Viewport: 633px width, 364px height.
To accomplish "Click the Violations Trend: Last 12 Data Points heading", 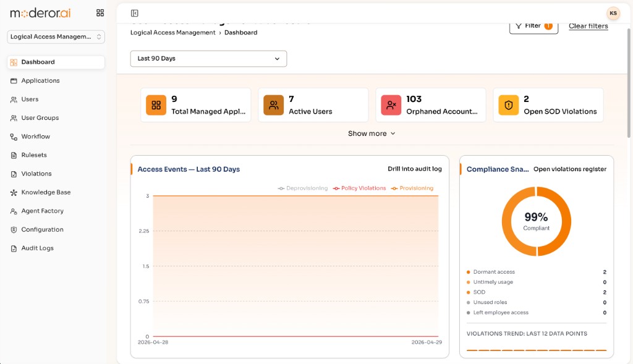I will (527, 334).
